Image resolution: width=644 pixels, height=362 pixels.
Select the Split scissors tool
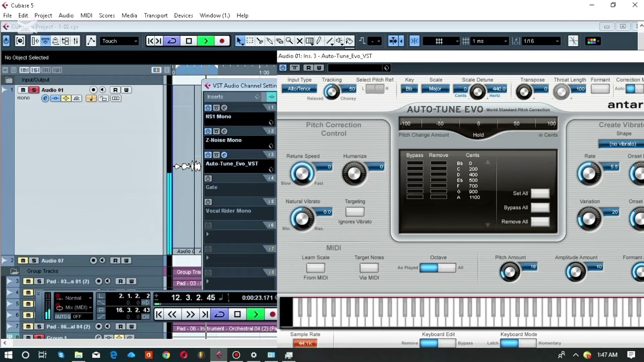pyautogui.click(x=260, y=41)
